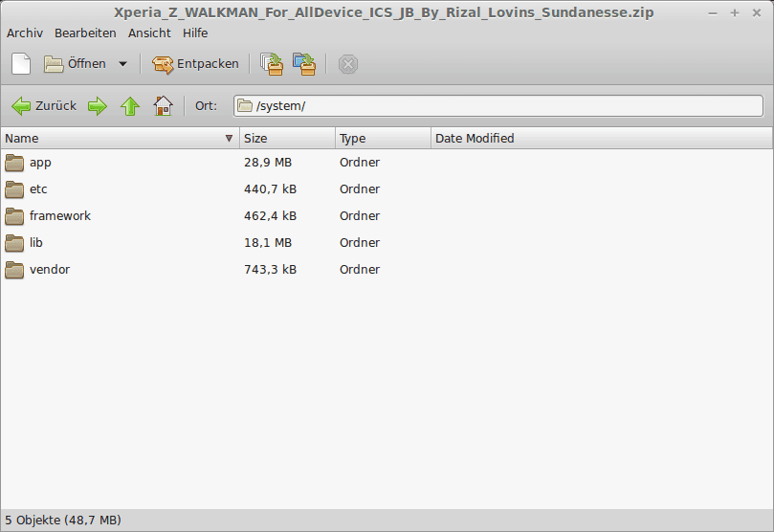
Task: Click the 743,3 kB size value
Action: [271, 270]
